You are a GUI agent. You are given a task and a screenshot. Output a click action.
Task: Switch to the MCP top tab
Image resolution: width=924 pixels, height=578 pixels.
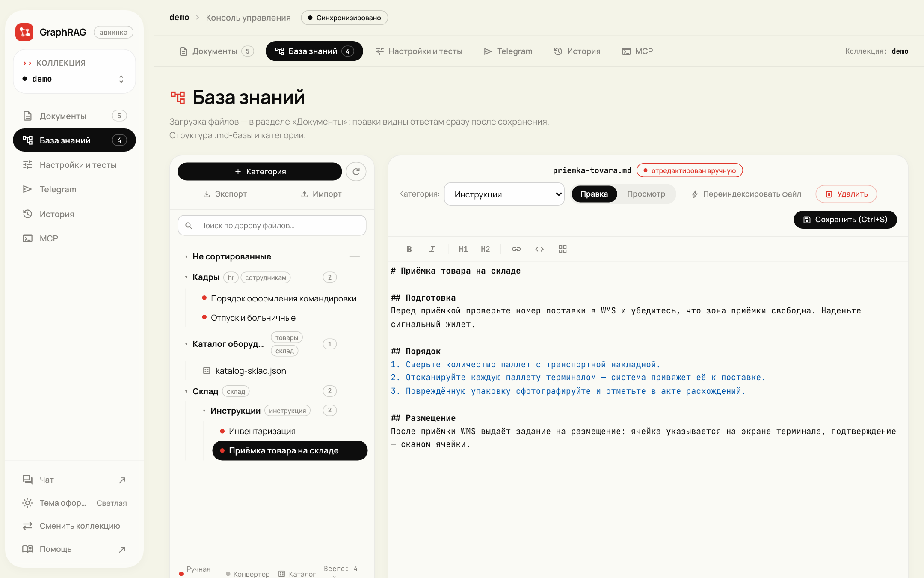point(637,51)
